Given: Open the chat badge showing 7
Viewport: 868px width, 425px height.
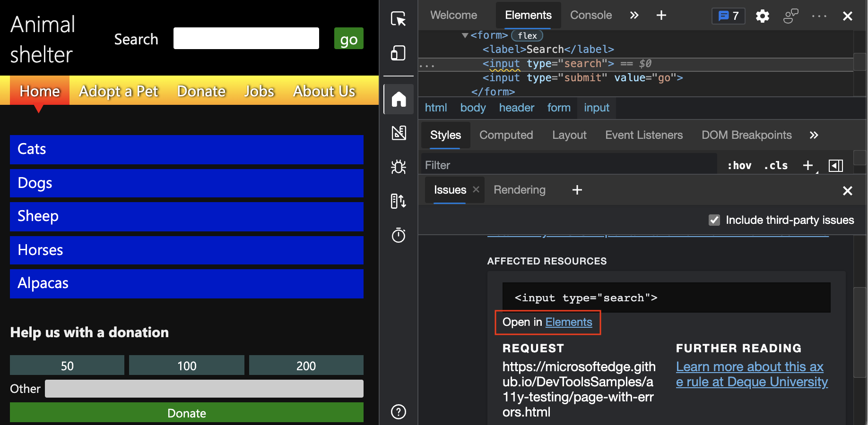Looking at the screenshot, I should (728, 16).
